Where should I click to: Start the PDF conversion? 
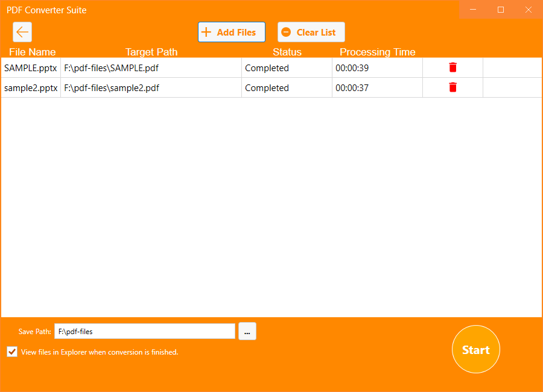(475, 349)
